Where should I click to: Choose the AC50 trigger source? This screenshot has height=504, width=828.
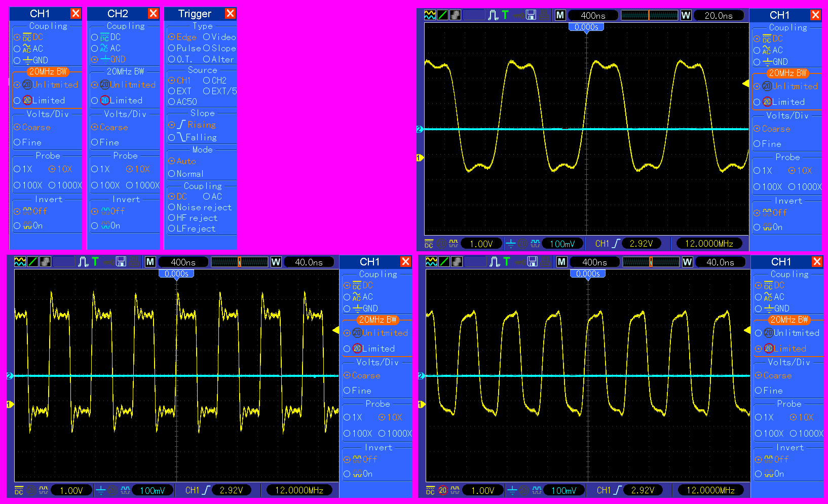point(182,102)
